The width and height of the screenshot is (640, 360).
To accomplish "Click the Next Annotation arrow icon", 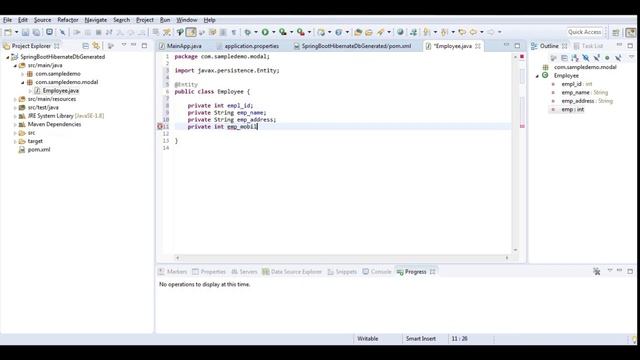I will click(x=427, y=32).
